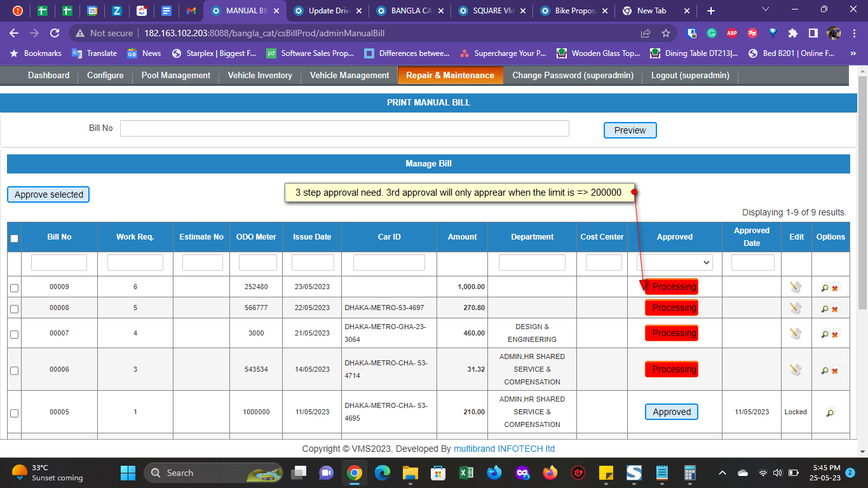
Task: Bookmark this page with star icon
Action: (666, 33)
